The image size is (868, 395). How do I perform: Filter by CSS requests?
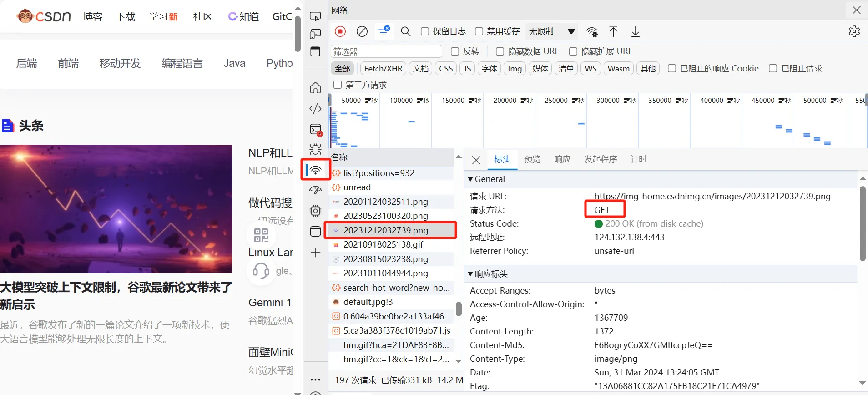[446, 68]
